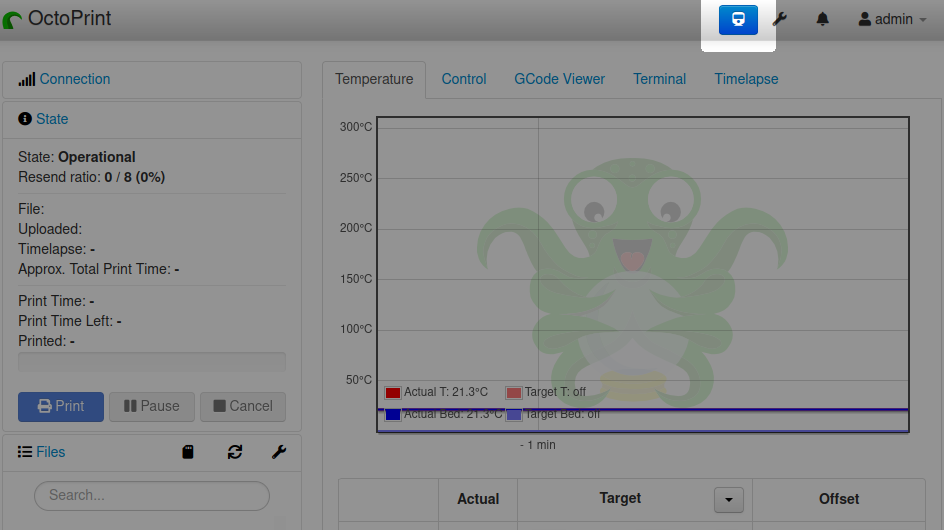The image size is (944, 530).
Task: Toggle Target Bed legend swatch
Action: (514, 414)
